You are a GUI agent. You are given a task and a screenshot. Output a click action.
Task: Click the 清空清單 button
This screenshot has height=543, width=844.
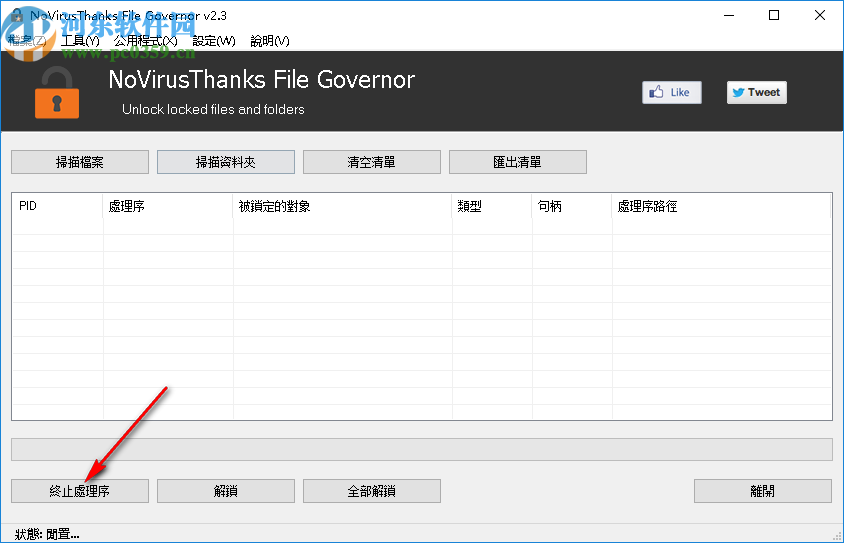371,162
